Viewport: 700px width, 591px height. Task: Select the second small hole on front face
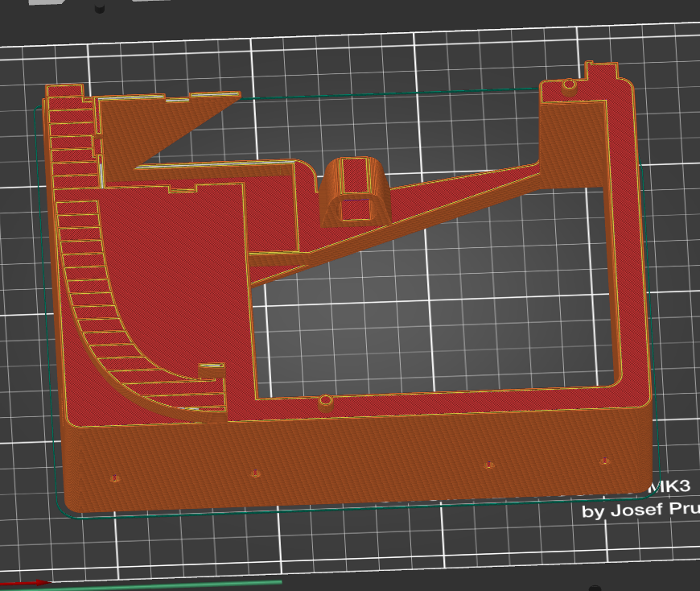click(255, 473)
